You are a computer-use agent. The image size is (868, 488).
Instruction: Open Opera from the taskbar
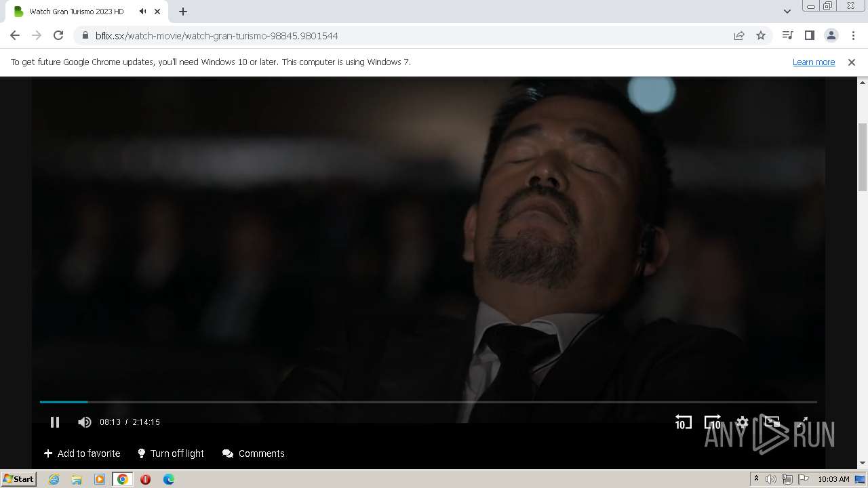(145, 479)
